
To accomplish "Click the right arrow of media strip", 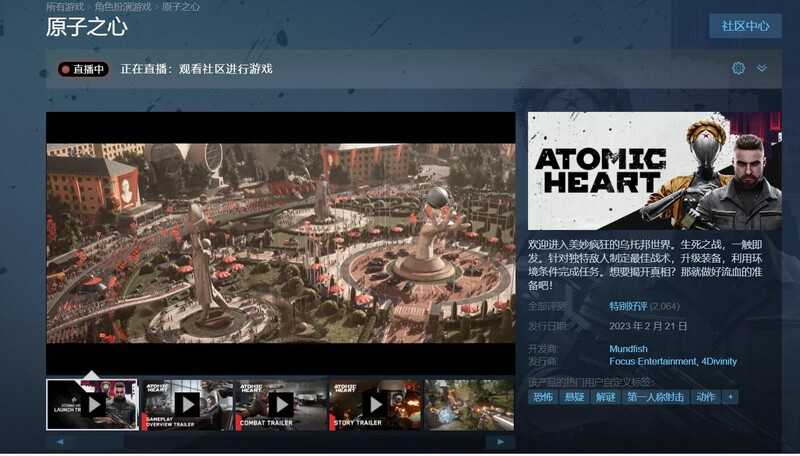I will coord(501,442).
